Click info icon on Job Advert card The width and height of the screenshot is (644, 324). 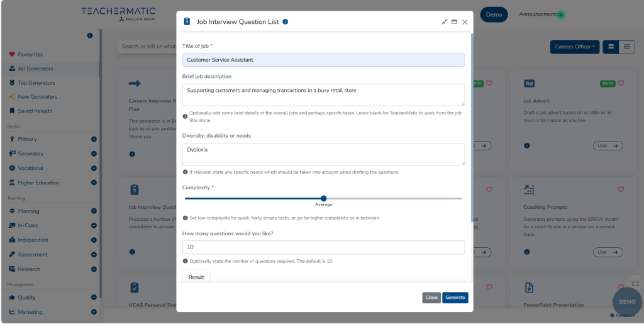pyautogui.click(x=527, y=146)
